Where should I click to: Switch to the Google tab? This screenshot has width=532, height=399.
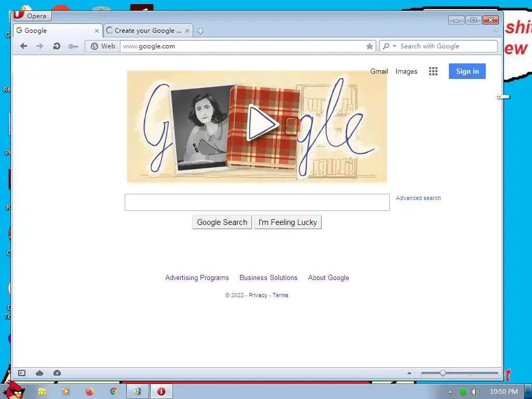click(x=58, y=31)
